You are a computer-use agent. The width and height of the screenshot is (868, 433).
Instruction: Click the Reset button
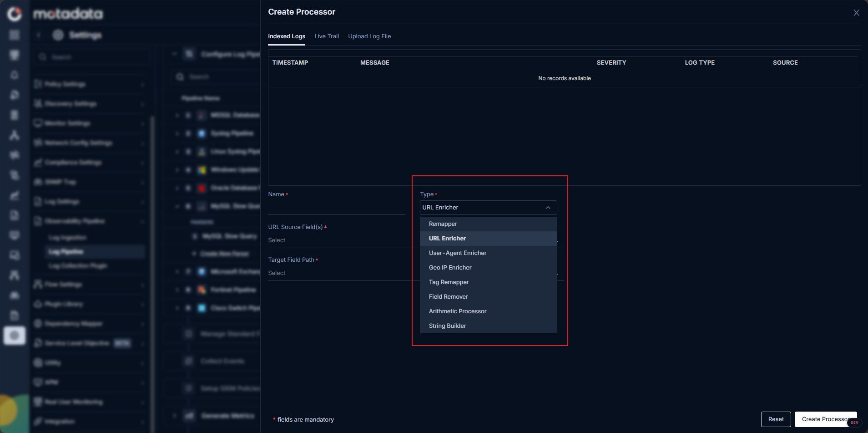point(776,419)
